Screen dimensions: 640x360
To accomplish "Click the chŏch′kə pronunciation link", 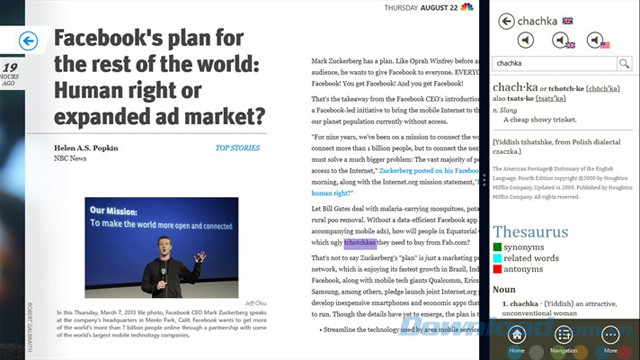I will tap(603, 89).
